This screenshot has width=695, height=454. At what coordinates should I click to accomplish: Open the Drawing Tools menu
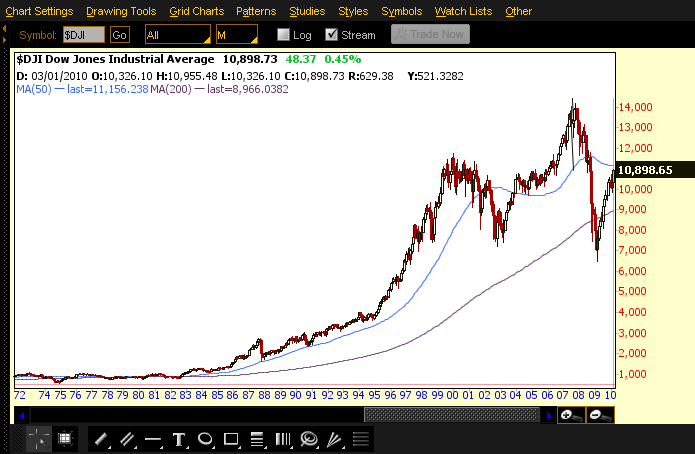[x=121, y=11]
